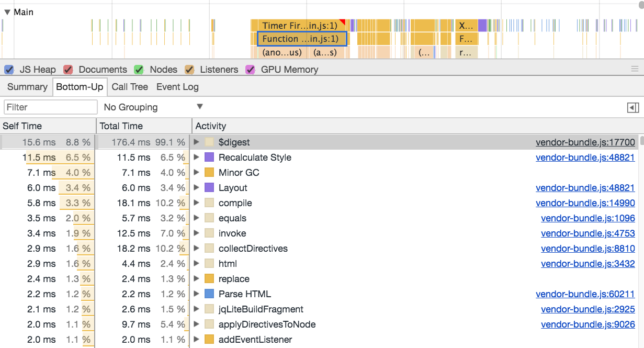Viewport: 644px width, 348px height.
Task: Click the blue Parse HTML swatch
Action: pyautogui.click(x=209, y=294)
